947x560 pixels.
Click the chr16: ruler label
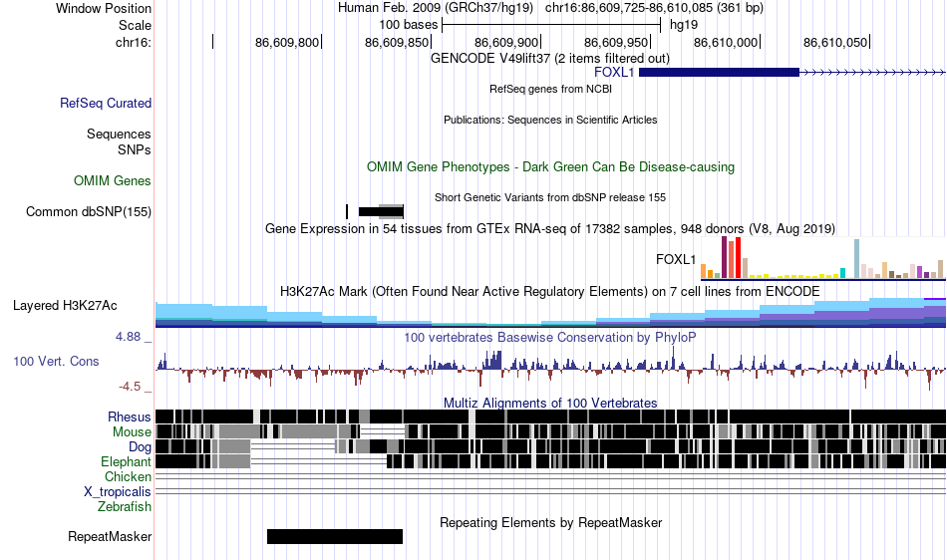134,42
